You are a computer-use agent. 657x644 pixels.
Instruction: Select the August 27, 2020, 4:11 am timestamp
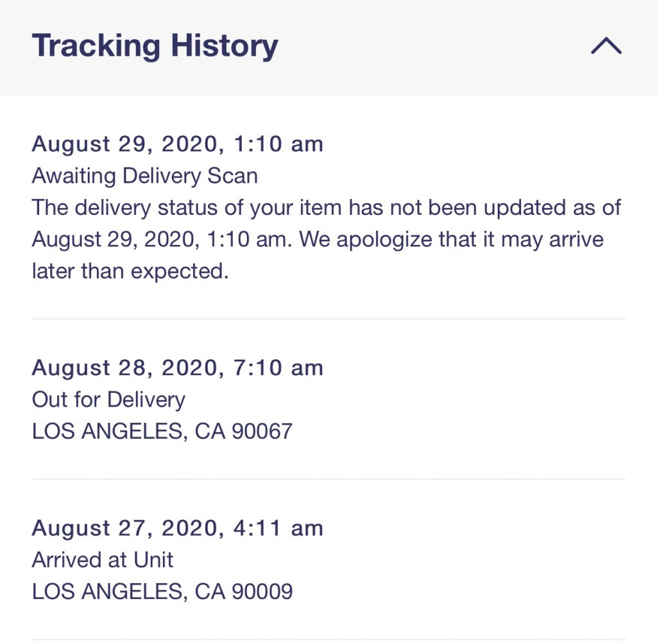[177, 529]
